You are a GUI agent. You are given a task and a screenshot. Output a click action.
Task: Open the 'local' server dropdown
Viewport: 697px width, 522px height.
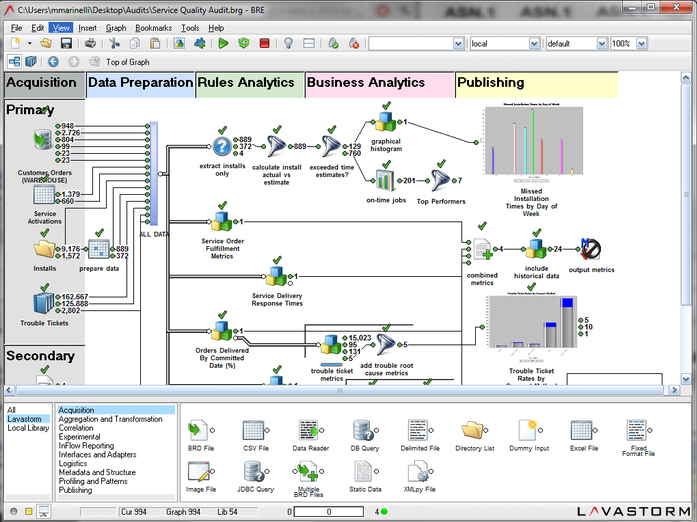[x=534, y=44]
